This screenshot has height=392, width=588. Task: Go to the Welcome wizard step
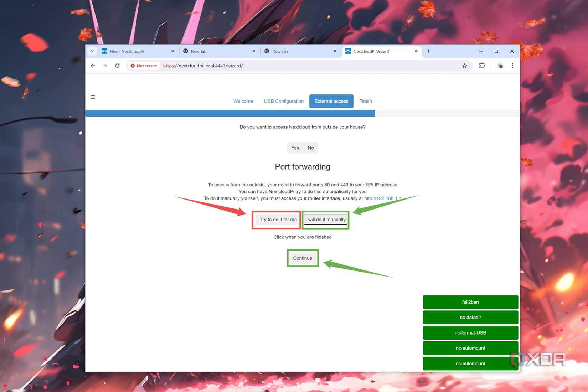pyautogui.click(x=243, y=101)
